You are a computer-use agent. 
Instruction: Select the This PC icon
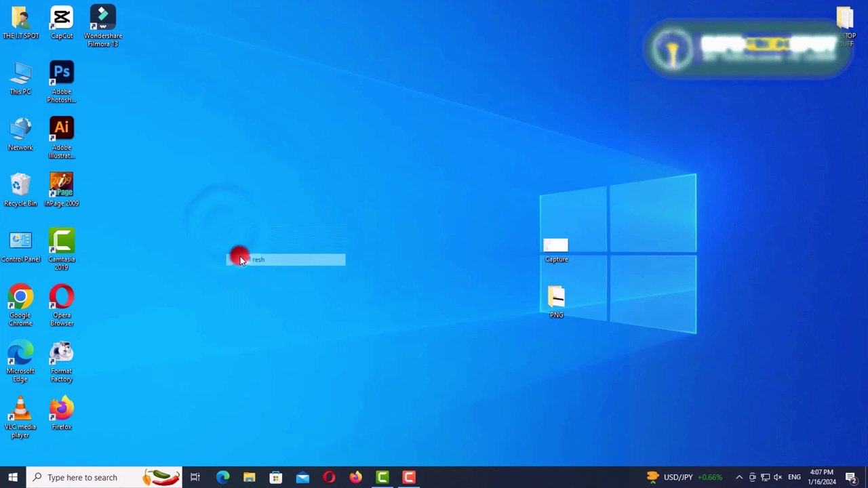[x=20, y=79]
